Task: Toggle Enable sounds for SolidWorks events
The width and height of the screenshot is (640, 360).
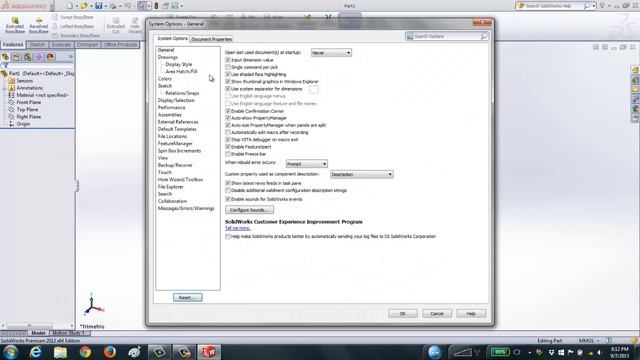Action: [x=228, y=199]
